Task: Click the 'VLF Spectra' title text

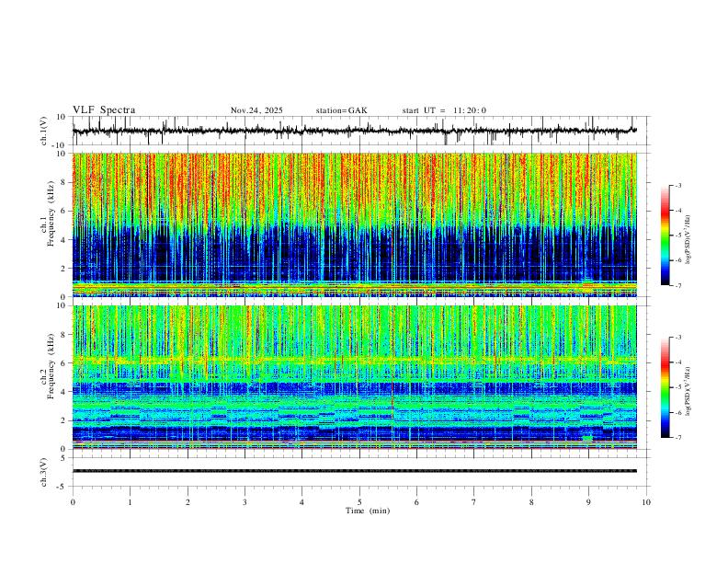Action: pos(104,110)
